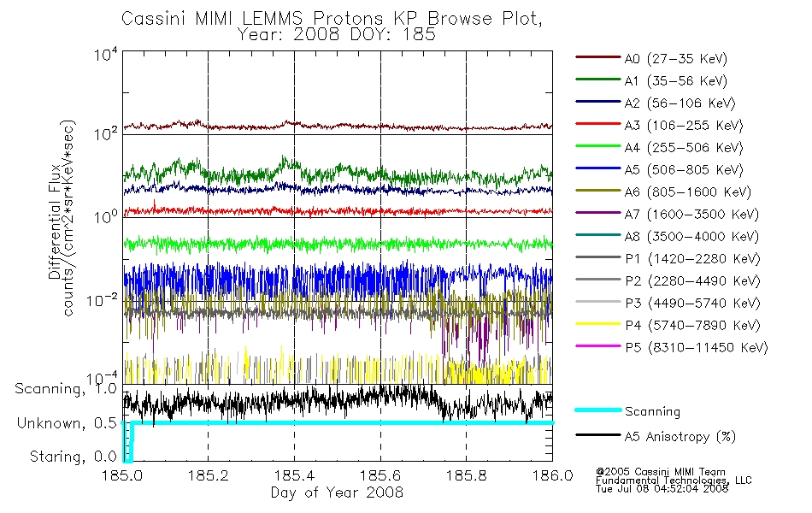Click the Day of Year 2008 axis label

click(337, 492)
